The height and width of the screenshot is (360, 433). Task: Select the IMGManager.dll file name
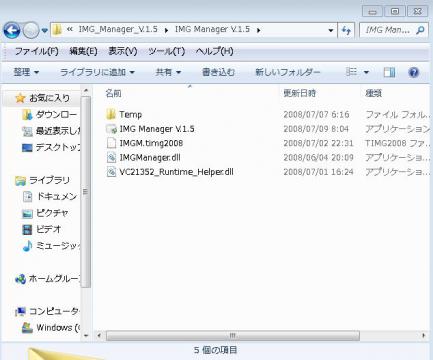(x=150, y=157)
